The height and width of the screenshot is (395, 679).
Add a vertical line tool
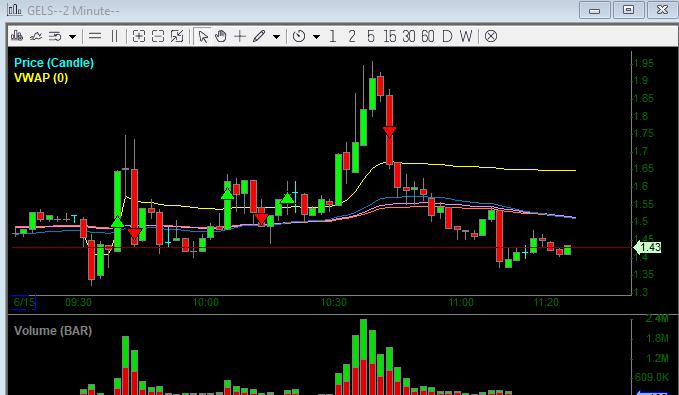[114, 36]
